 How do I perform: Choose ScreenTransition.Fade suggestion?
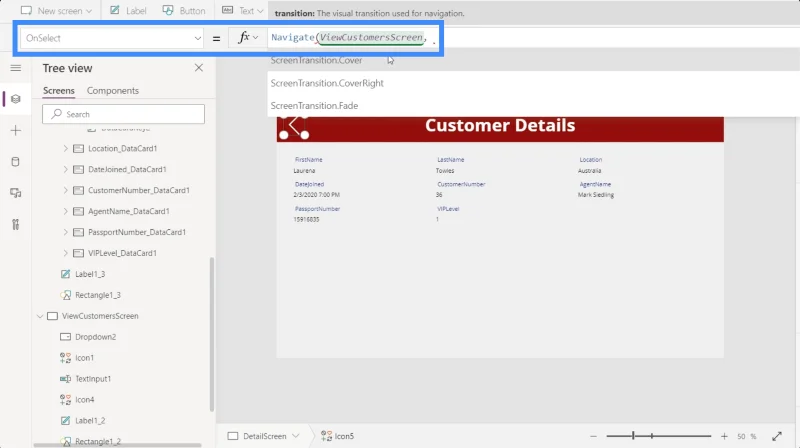[x=533, y=106]
